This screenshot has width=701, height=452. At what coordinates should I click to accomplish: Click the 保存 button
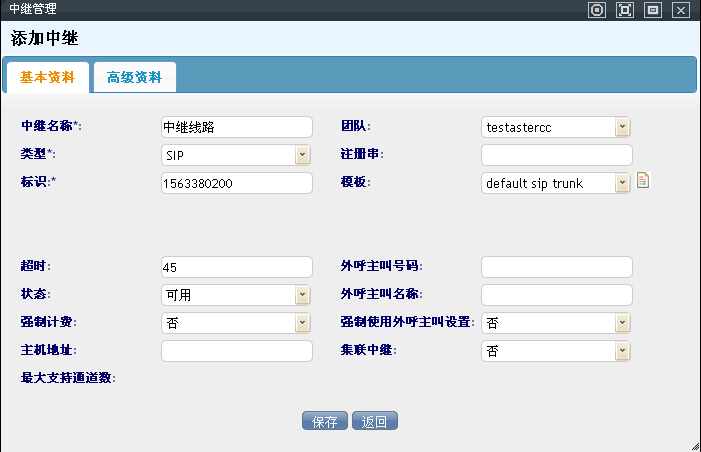tap(325, 421)
